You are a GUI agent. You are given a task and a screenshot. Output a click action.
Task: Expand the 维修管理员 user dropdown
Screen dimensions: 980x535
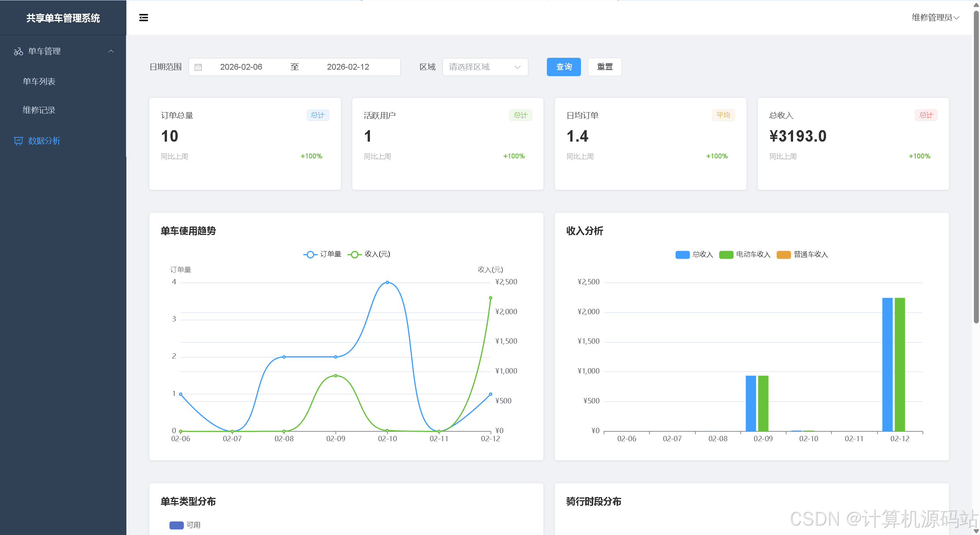935,18
